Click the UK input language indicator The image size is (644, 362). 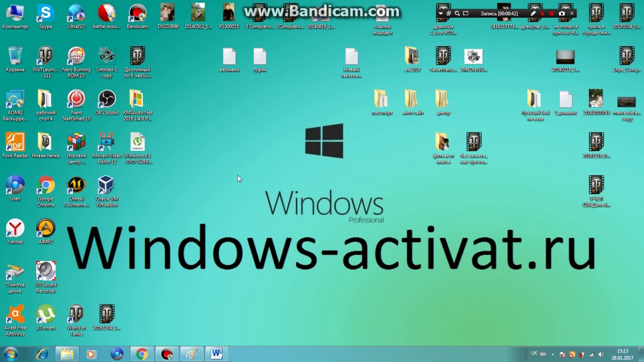point(534,353)
